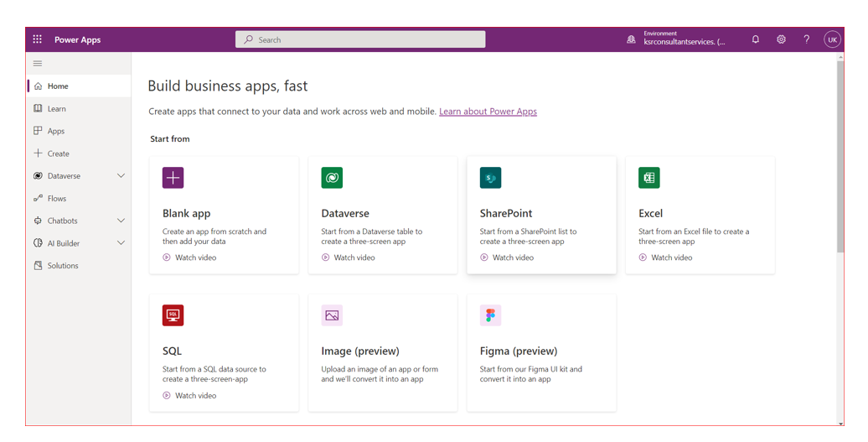Click the scrollbar down arrow

[x=841, y=424]
